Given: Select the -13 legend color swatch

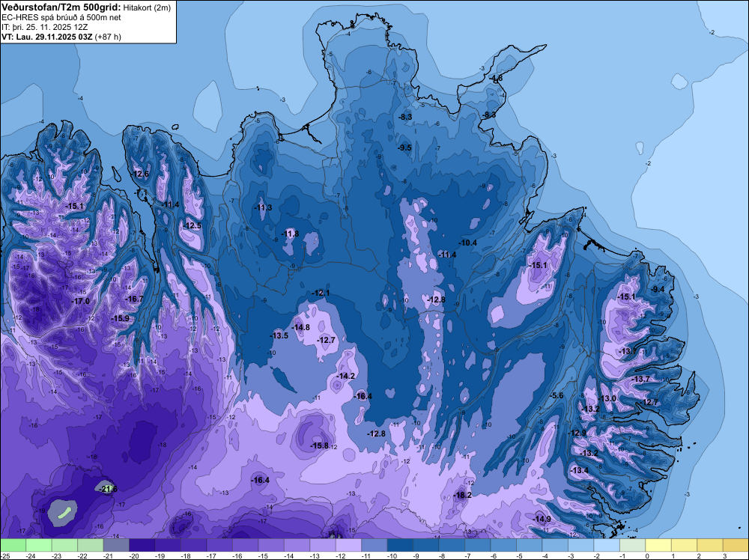Looking at the screenshot, I should coord(322,545).
